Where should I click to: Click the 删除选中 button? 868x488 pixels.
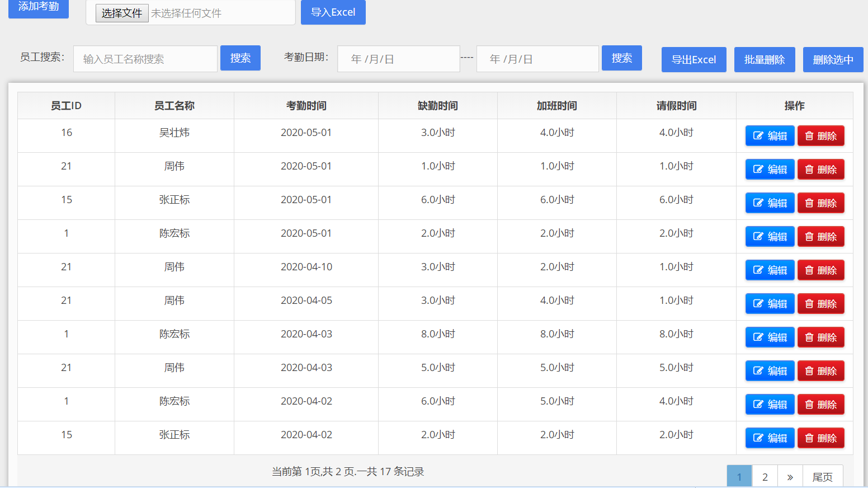833,59
